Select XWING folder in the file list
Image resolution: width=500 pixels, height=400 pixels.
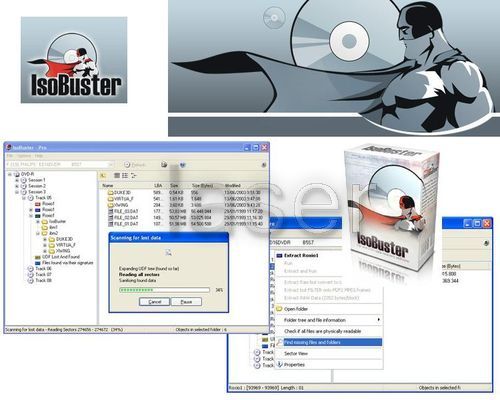click(118, 205)
